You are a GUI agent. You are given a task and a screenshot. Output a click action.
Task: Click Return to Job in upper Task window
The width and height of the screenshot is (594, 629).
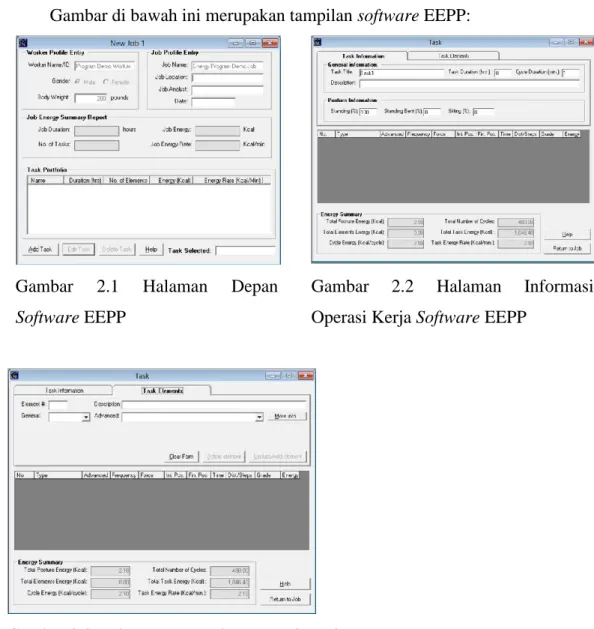tap(567, 248)
